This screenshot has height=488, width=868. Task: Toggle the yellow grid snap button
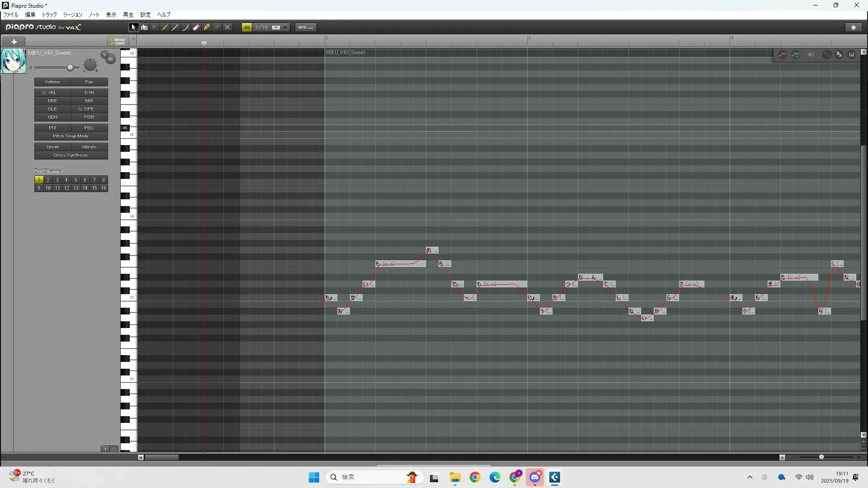point(247,28)
